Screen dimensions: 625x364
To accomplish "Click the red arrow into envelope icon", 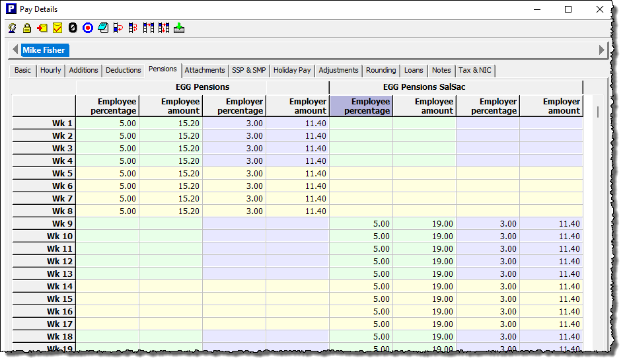I will point(42,28).
